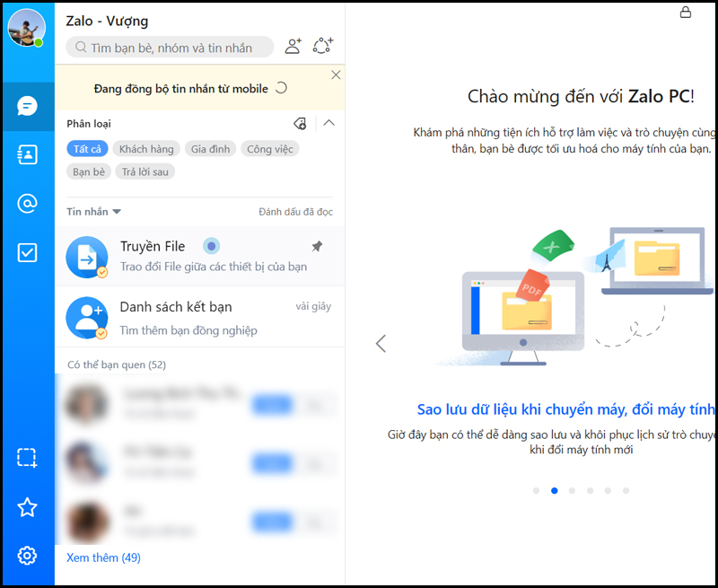Click Đánh dấu đã đọc link
Image resolution: width=718 pixels, height=588 pixels.
point(296,212)
